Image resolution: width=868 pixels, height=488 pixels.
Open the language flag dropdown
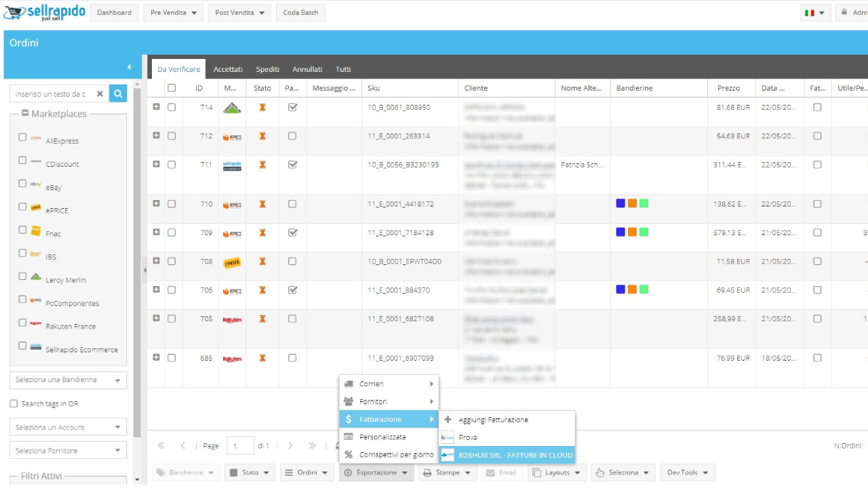(814, 12)
